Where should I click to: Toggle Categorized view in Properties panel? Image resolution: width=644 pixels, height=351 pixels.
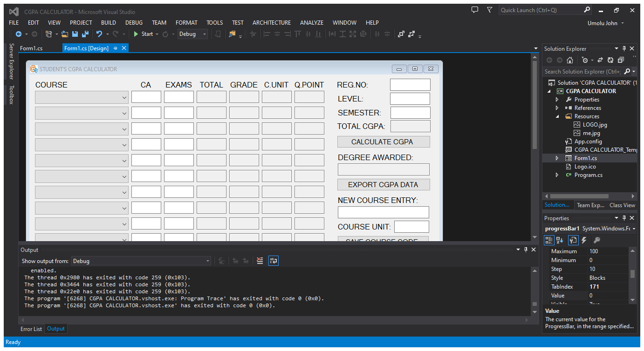click(549, 240)
